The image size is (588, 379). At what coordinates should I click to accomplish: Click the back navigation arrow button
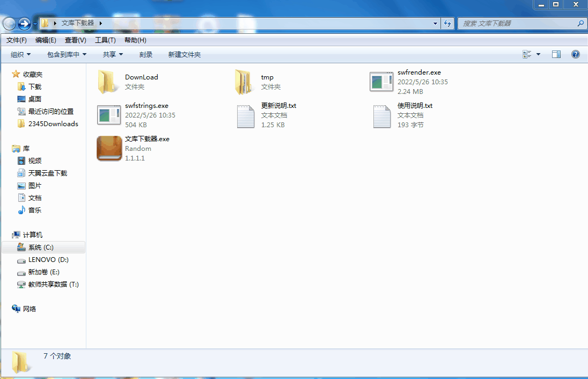tap(9, 24)
